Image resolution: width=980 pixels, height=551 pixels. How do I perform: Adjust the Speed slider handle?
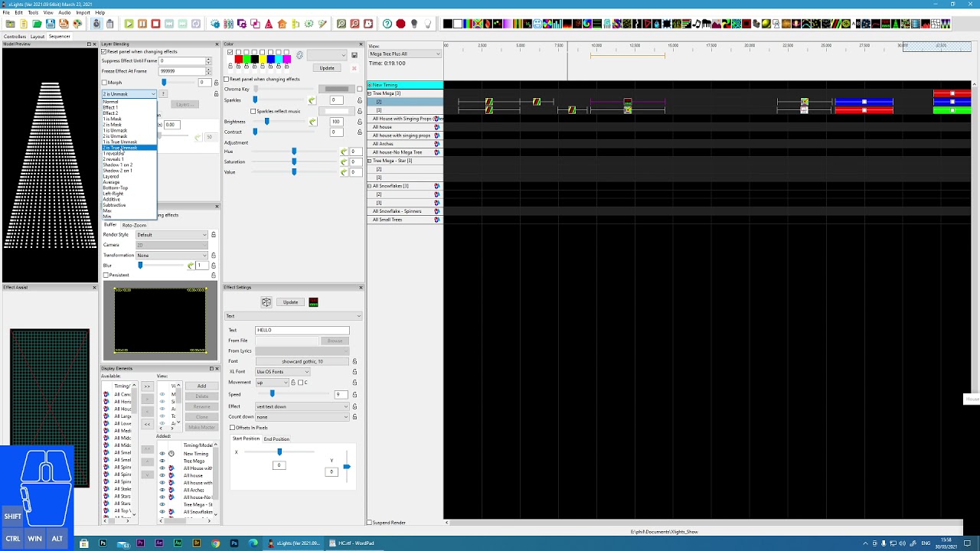272,394
